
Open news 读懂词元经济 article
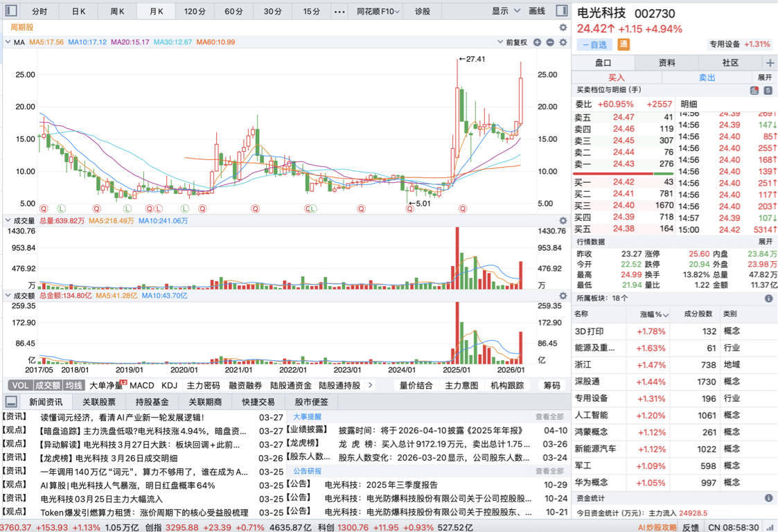tap(122, 418)
